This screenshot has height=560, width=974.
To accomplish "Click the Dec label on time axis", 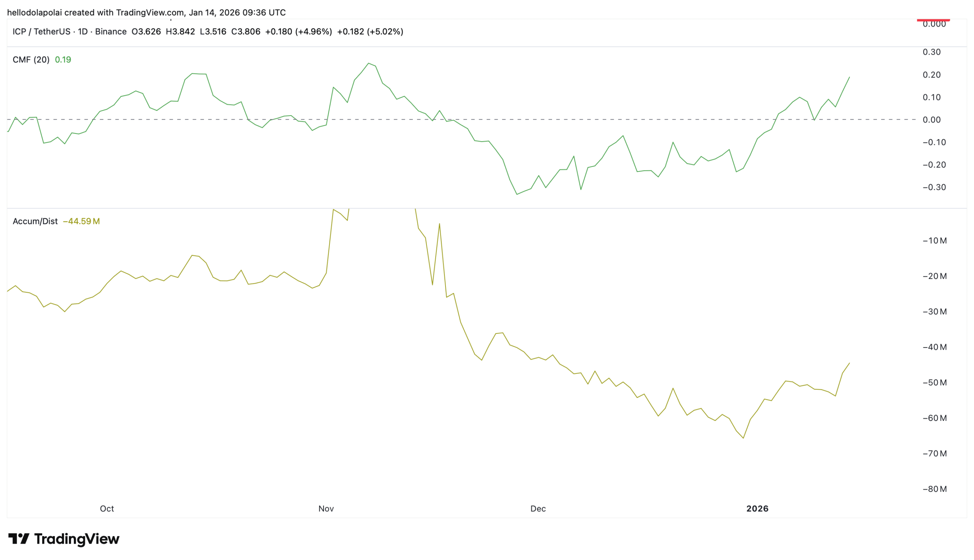I will pyautogui.click(x=538, y=508).
